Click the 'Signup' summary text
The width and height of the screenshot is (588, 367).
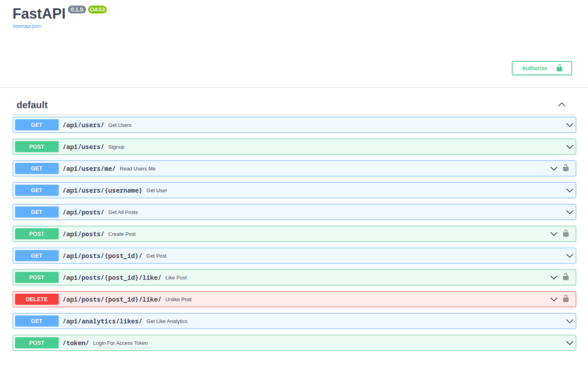click(x=116, y=147)
